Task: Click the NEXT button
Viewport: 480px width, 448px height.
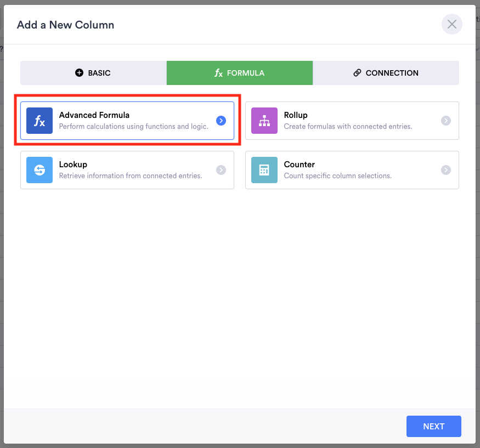Action: (433, 426)
